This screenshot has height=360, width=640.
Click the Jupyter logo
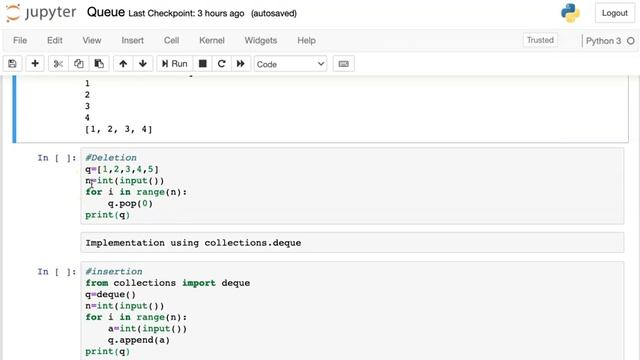[x=41, y=13]
